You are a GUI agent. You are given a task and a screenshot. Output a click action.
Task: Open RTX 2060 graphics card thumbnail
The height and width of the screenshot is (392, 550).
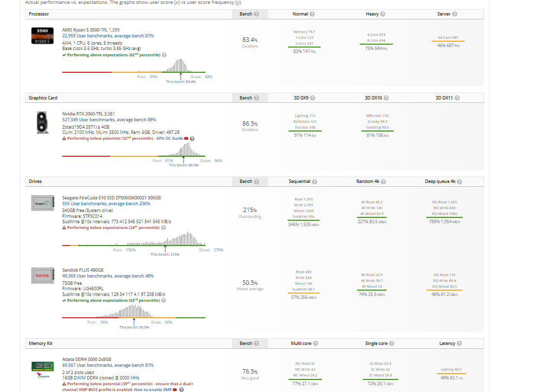click(x=42, y=122)
